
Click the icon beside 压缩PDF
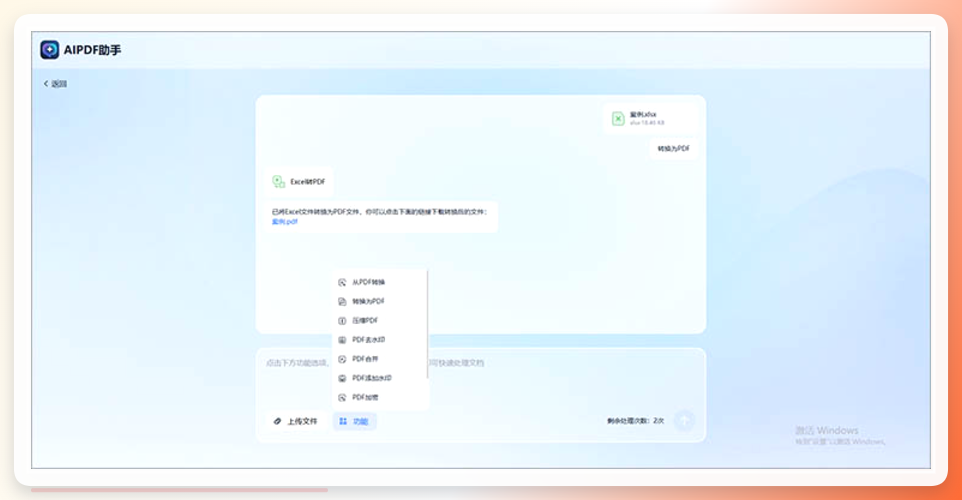pyautogui.click(x=342, y=321)
